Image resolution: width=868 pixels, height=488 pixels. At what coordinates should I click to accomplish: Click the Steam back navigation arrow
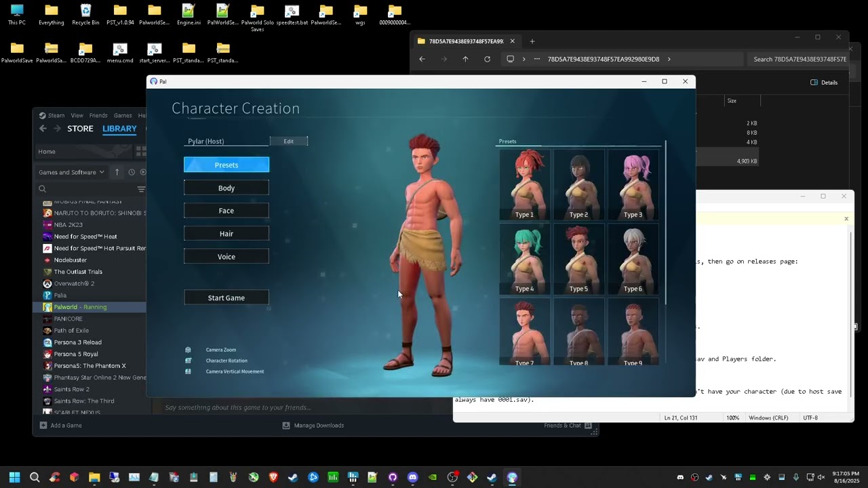[43, 129]
